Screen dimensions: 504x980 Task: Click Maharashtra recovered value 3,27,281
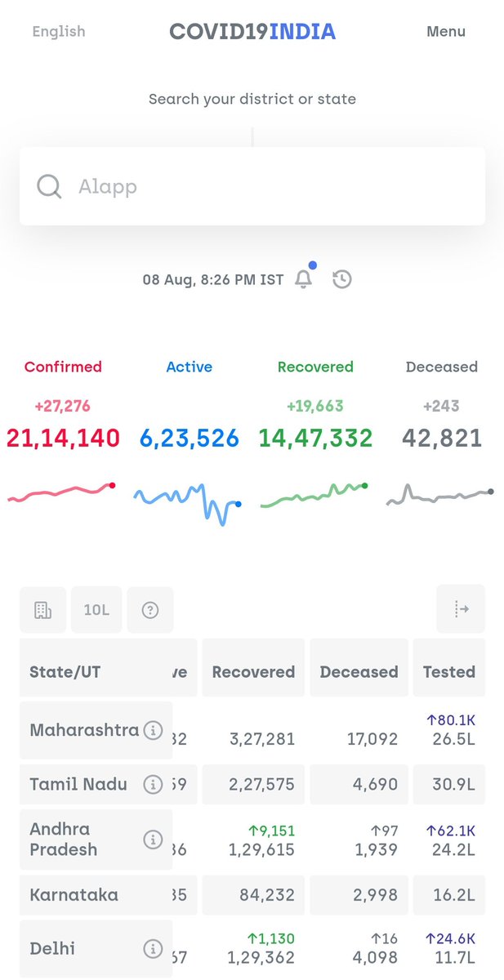pyautogui.click(x=262, y=739)
